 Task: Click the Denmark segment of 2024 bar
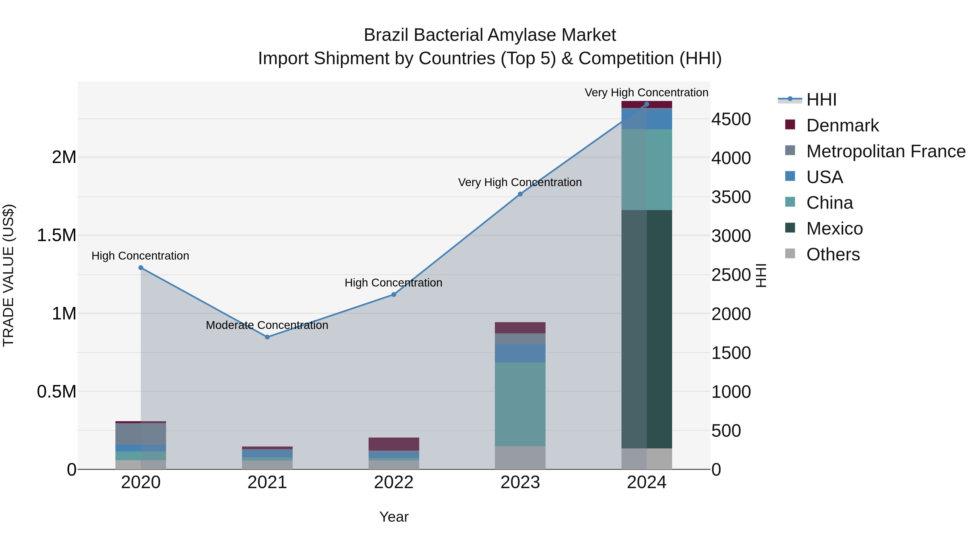[x=647, y=104]
